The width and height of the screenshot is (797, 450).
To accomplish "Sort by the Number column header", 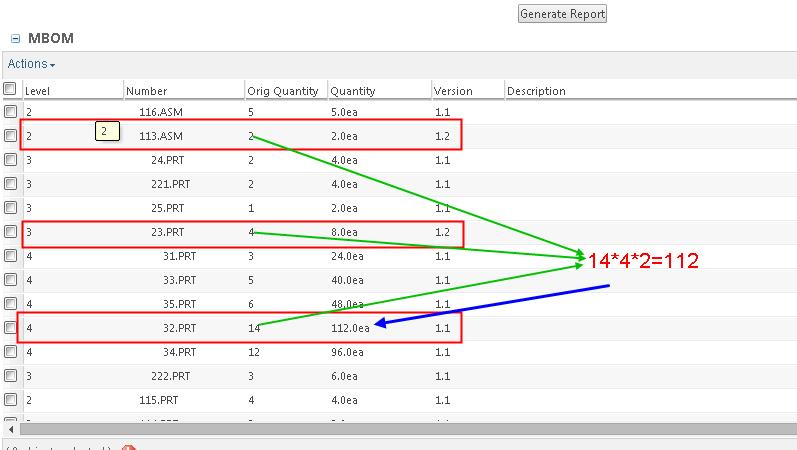I will pos(146,91).
